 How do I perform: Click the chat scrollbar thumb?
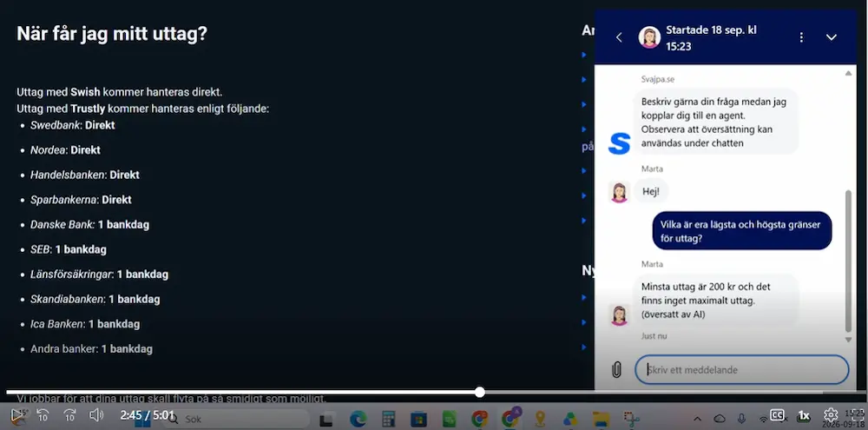pyautogui.click(x=848, y=261)
